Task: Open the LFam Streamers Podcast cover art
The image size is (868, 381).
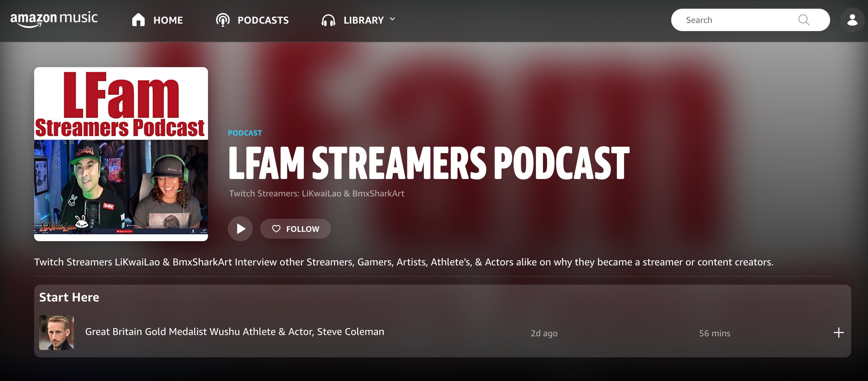Action: [121, 154]
